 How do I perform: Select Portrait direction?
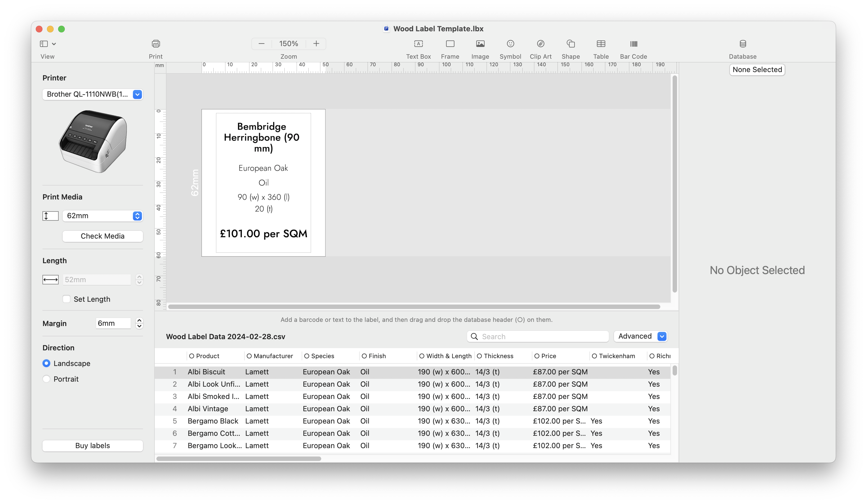point(46,379)
